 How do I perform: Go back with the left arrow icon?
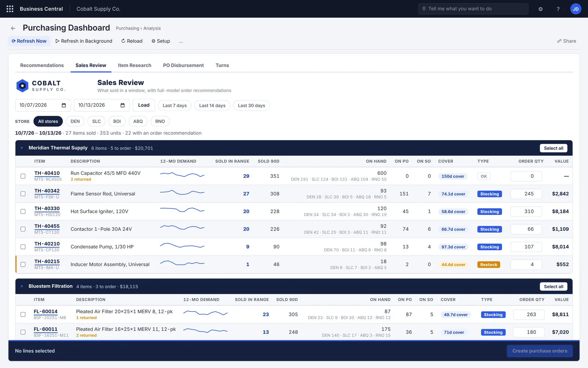click(13, 28)
